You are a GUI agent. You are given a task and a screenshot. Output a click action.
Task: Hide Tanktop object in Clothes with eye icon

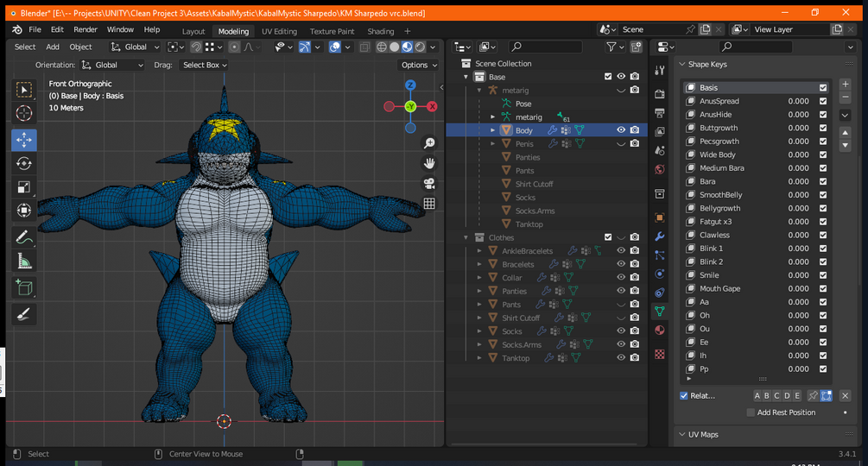[621, 357]
